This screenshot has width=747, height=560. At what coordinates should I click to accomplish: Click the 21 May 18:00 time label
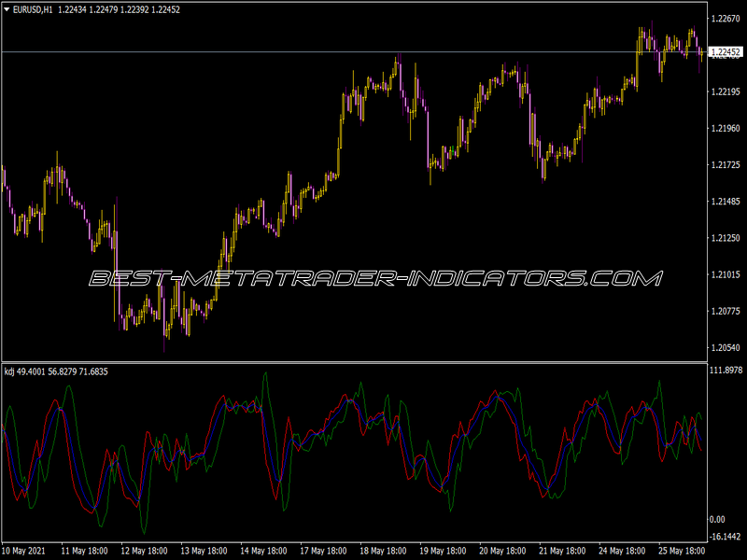[x=562, y=551]
